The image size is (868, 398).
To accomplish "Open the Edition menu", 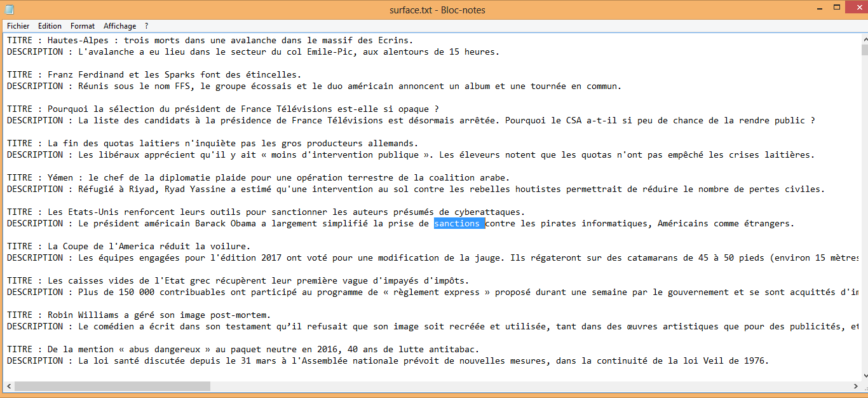I will click(50, 26).
